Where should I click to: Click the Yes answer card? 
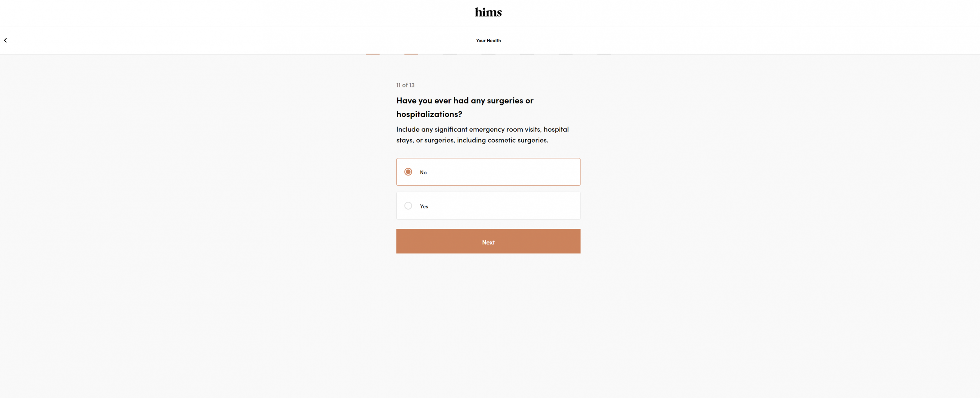click(488, 205)
